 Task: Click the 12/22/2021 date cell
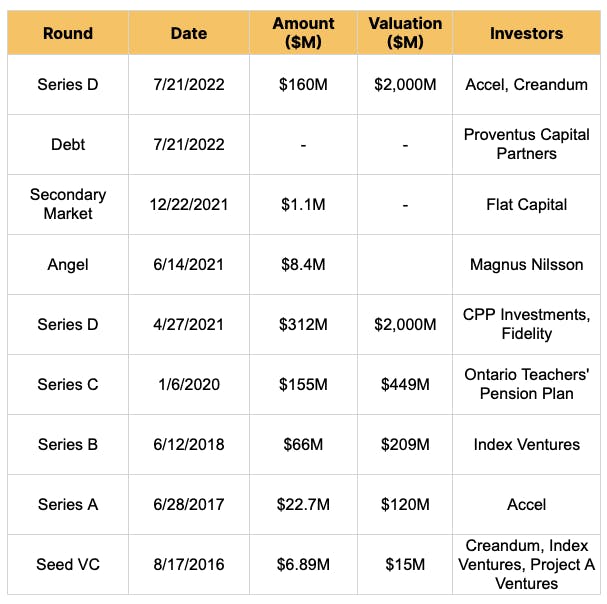click(x=188, y=204)
